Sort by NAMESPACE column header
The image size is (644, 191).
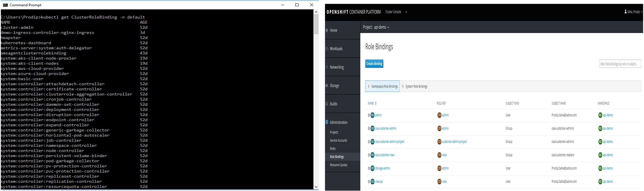coord(604,103)
